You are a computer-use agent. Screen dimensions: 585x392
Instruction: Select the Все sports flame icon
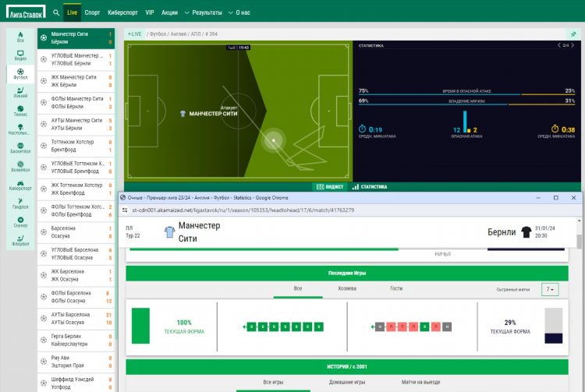[20, 37]
